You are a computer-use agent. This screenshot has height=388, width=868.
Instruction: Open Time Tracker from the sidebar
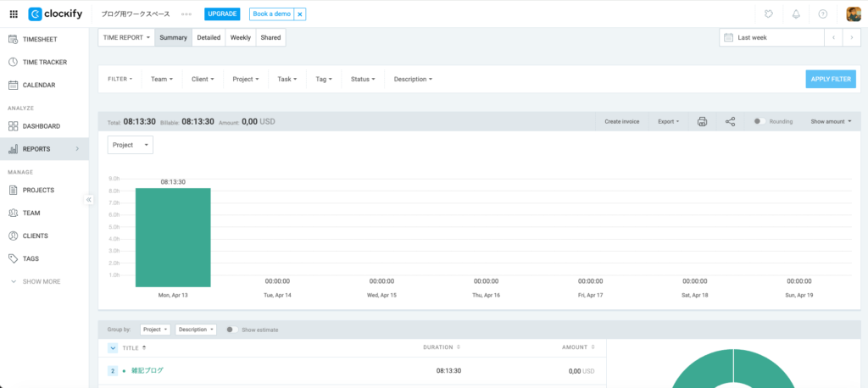point(44,62)
